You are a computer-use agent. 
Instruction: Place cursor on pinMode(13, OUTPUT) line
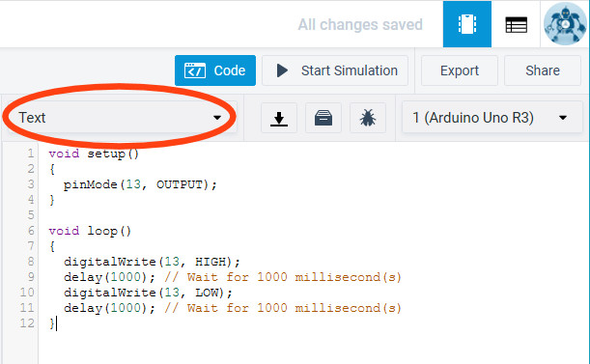140,184
